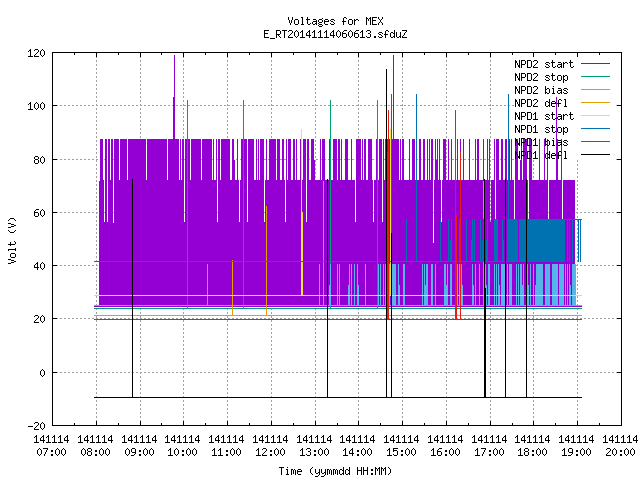Click the 19:00 time tick label

tap(576, 452)
